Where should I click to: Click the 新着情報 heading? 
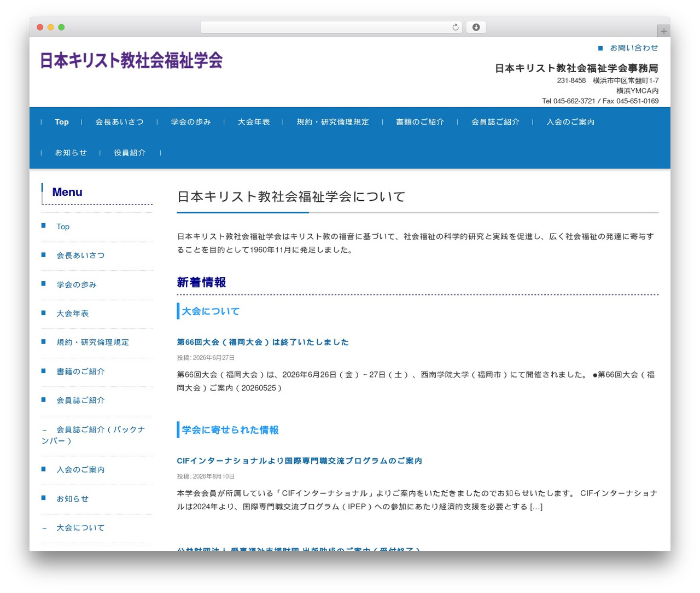coord(201,282)
